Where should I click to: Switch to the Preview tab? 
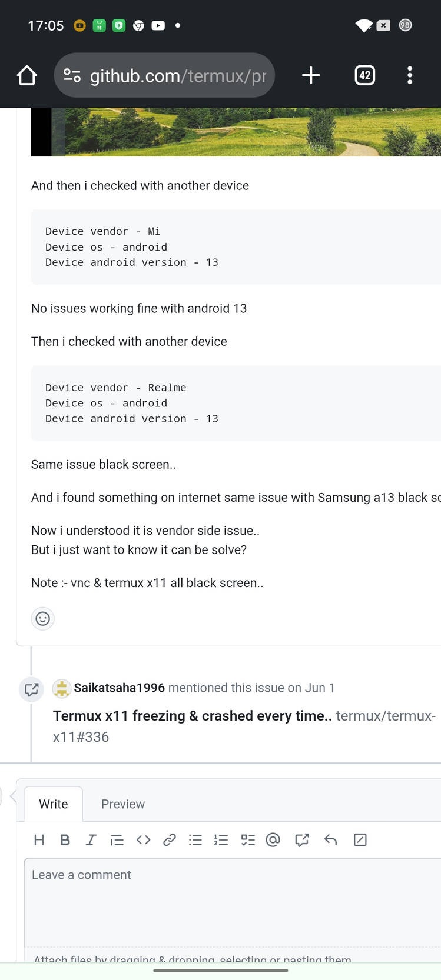click(x=122, y=804)
